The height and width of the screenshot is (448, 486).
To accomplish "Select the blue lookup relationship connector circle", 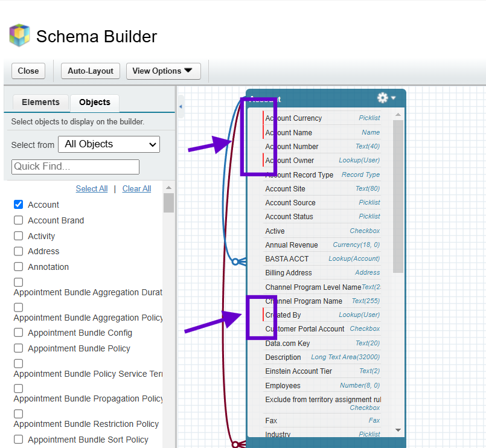I will (x=235, y=261).
